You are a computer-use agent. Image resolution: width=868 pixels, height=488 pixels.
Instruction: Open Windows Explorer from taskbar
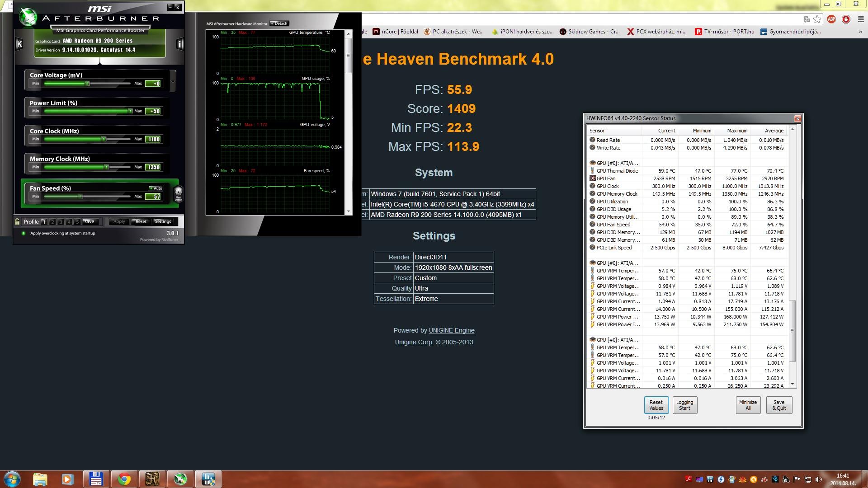40,479
